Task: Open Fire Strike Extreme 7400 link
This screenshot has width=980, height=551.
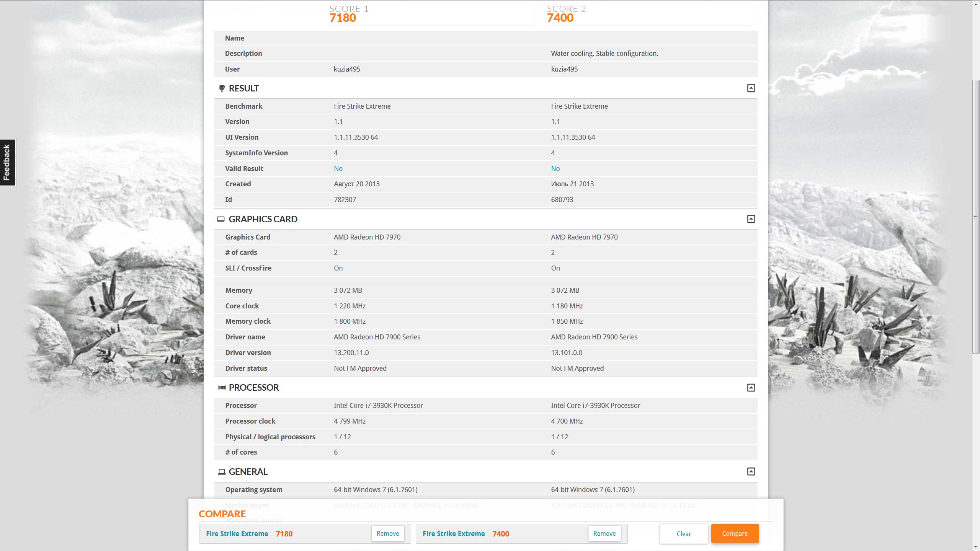Action: [x=454, y=534]
